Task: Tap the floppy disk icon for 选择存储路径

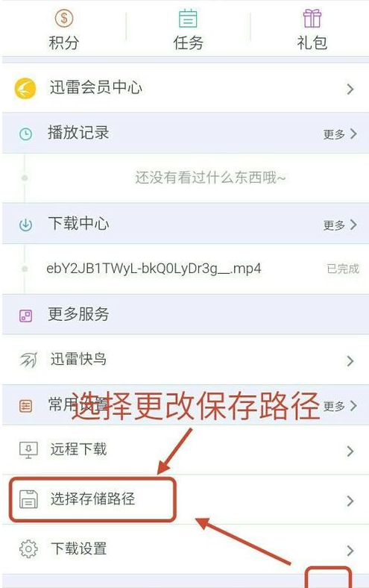Action: pyautogui.click(x=28, y=499)
